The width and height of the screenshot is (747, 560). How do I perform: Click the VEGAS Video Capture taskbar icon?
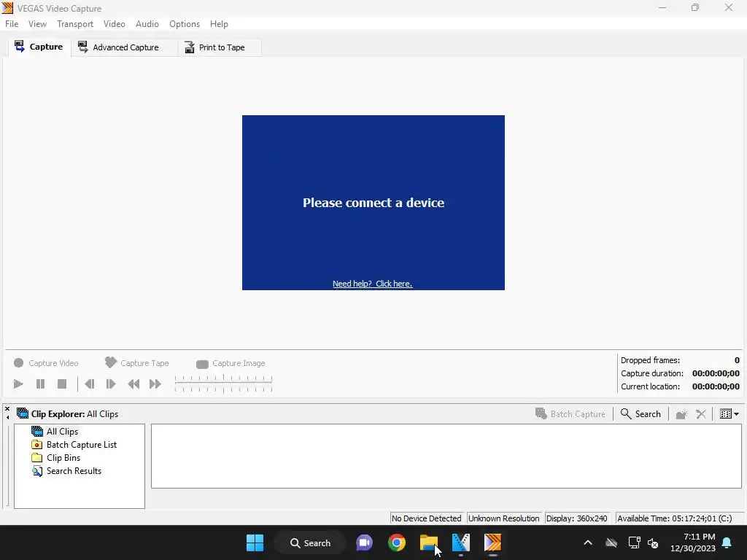pyautogui.click(x=492, y=542)
